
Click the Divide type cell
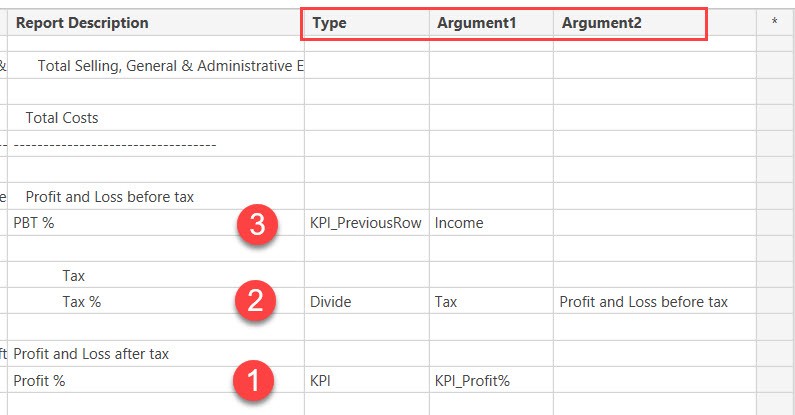367,301
